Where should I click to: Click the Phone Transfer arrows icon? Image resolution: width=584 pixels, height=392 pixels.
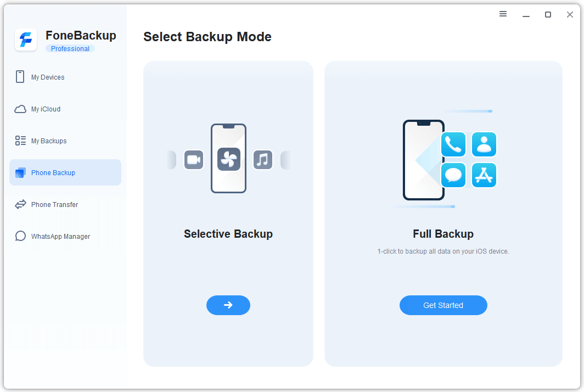[20, 204]
